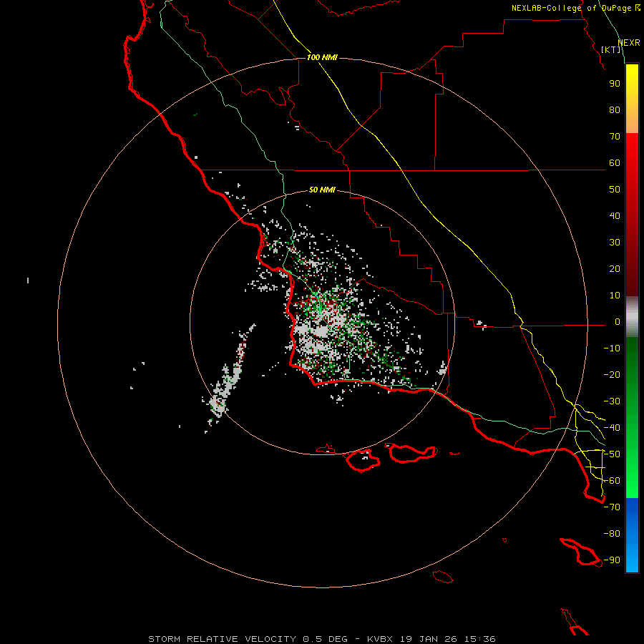Click the -90 knot scale value

pyautogui.click(x=612, y=560)
